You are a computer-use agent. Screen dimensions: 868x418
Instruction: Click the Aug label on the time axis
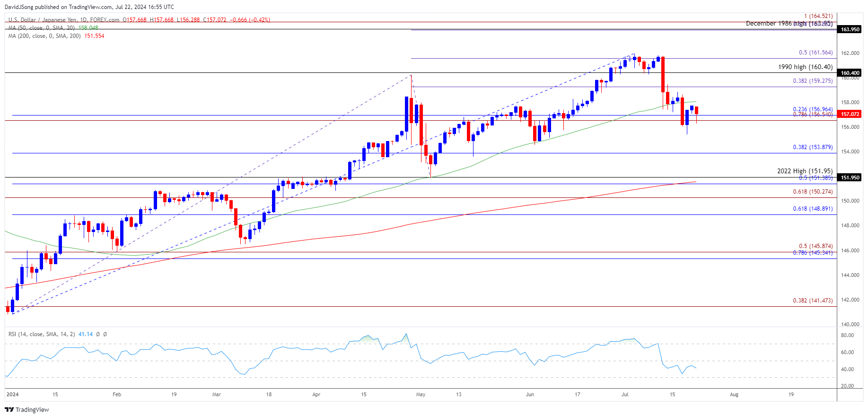pos(734,394)
